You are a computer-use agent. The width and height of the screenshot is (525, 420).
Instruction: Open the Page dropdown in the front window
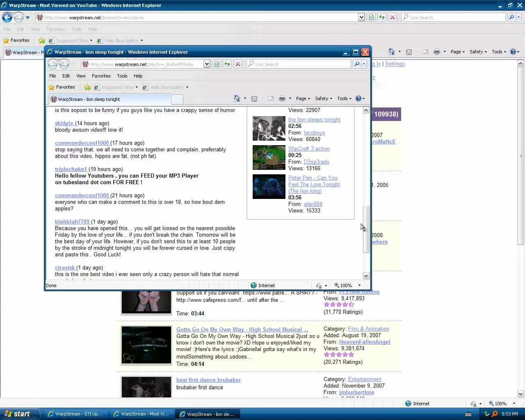point(303,98)
